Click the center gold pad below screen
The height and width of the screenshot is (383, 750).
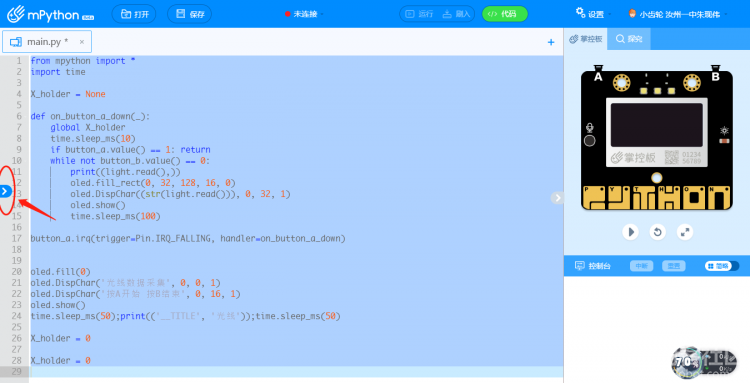(657, 178)
